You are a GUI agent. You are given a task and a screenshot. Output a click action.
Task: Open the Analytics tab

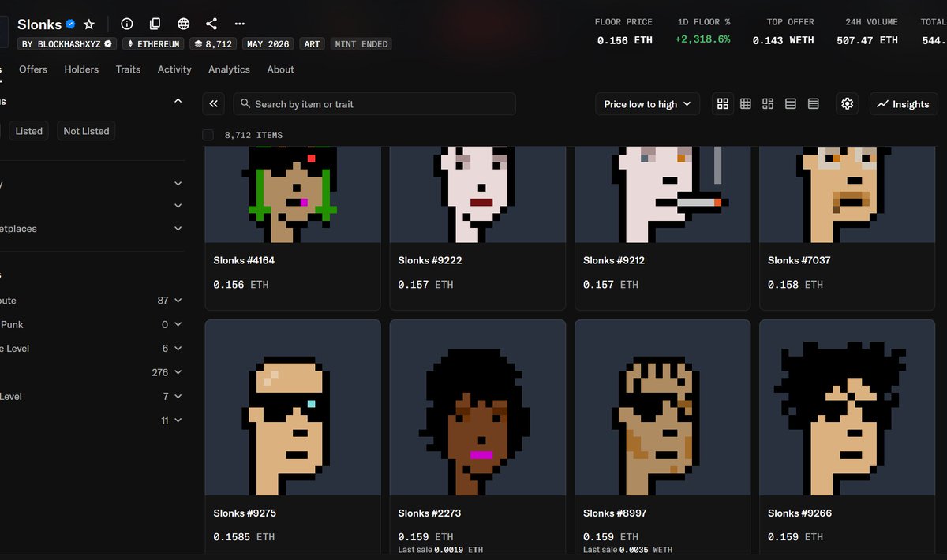tap(229, 69)
